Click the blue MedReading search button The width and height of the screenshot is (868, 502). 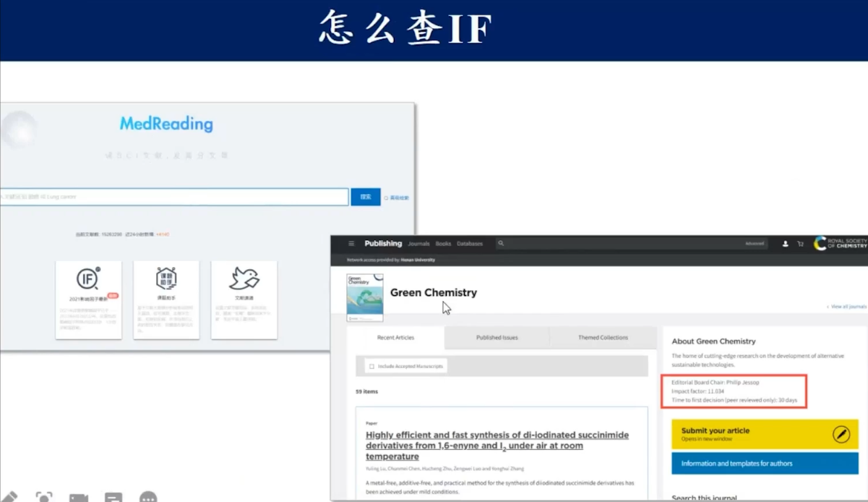(366, 197)
